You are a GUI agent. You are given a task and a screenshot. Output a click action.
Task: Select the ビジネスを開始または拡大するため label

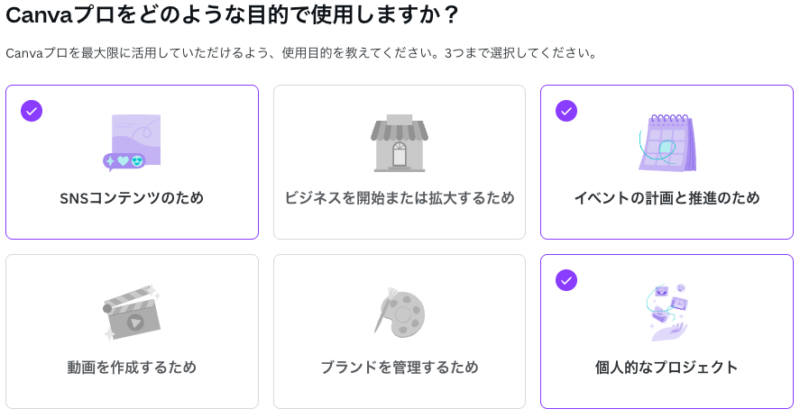pos(399,198)
